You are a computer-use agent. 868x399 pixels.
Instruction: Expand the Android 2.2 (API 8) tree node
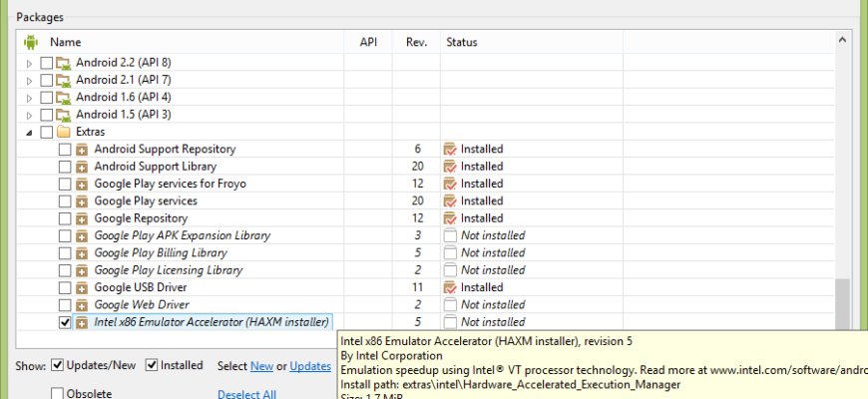30,64
